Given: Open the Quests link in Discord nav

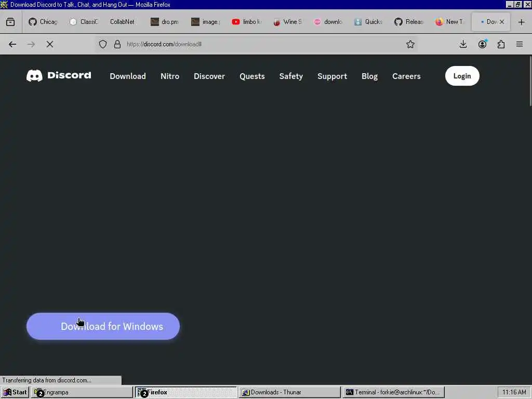Looking at the screenshot, I should pos(252,76).
